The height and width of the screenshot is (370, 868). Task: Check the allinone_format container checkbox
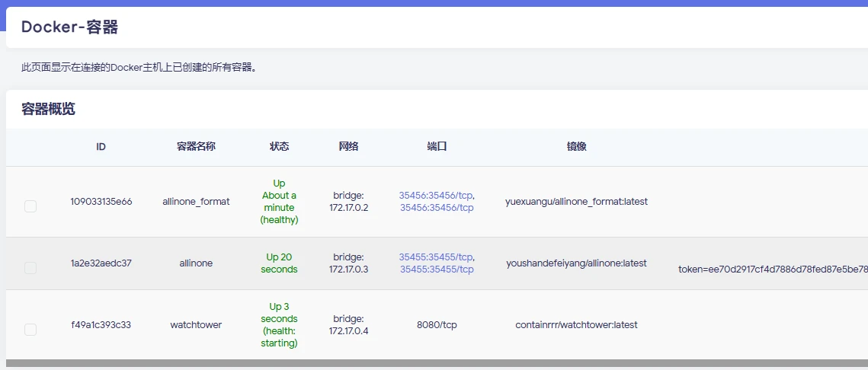pos(30,206)
